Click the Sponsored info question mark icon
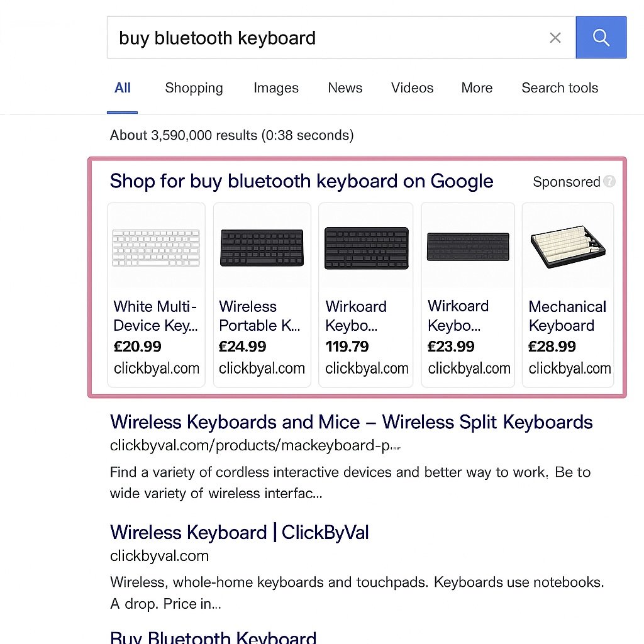Screen dimensions: 644x644 (x=610, y=181)
